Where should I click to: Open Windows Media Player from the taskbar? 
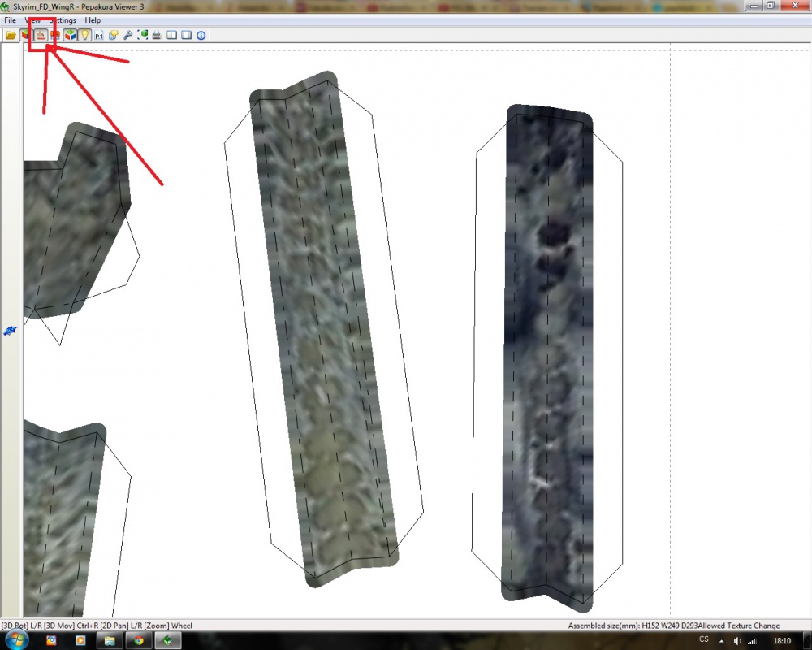[x=80, y=641]
